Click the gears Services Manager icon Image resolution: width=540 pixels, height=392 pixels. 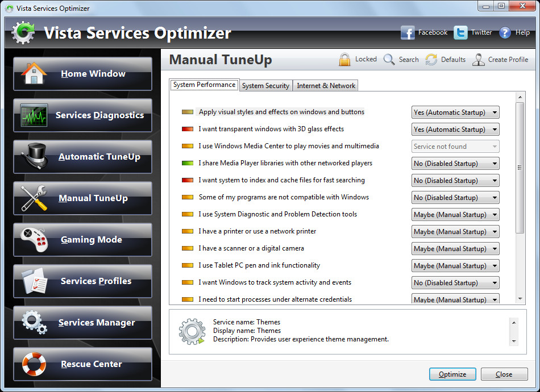click(x=34, y=323)
